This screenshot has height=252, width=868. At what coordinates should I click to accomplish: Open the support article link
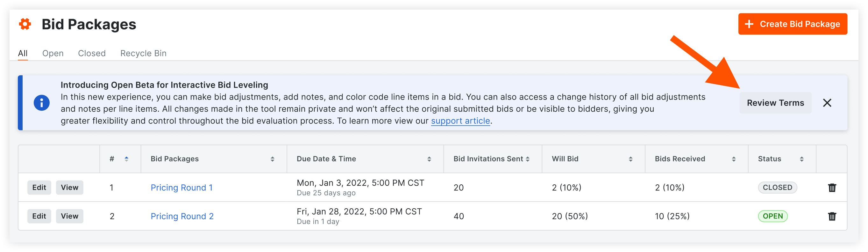460,121
